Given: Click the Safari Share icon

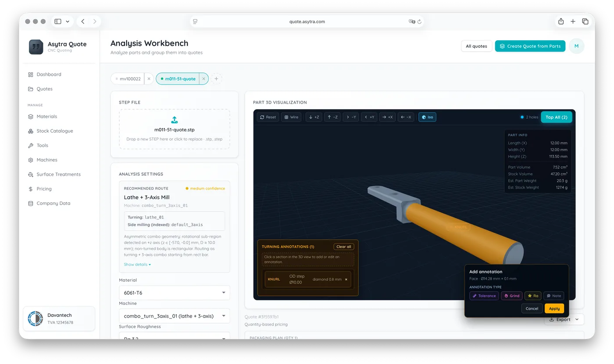Looking at the screenshot, I should [561, 21].
